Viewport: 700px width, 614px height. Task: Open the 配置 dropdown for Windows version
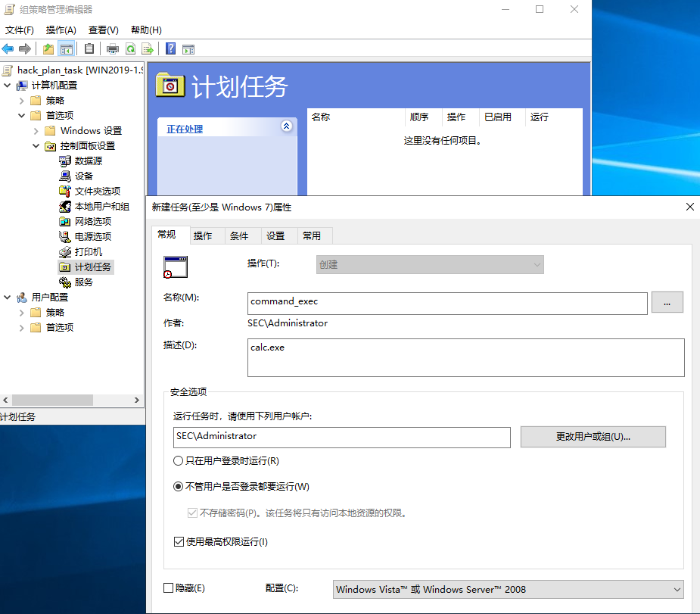tap(508, 589)
